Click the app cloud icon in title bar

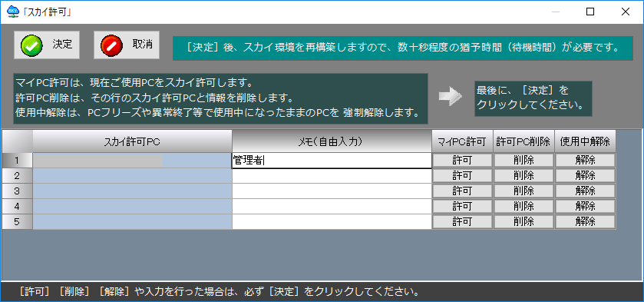pyautogui.click(x=13, y=12)
